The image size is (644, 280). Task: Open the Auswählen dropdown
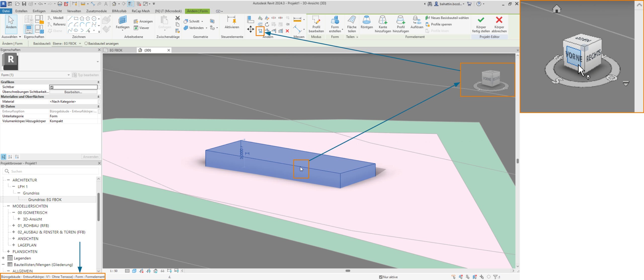pyautogui.click(x=11, y=37)
